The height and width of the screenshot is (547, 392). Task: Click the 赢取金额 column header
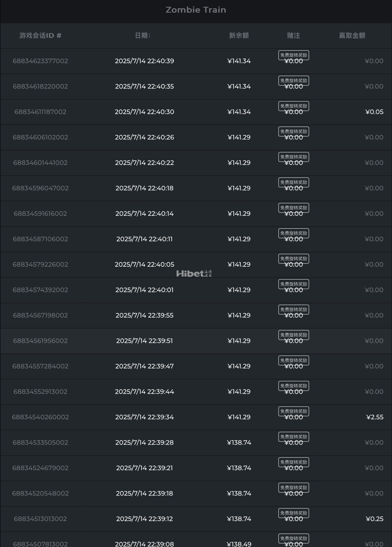pos(352,36)
